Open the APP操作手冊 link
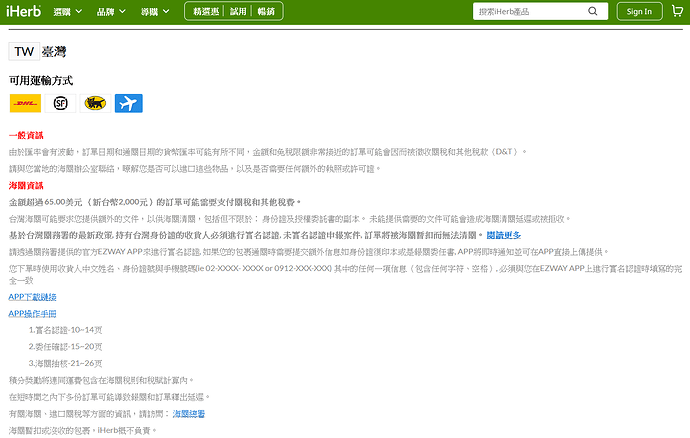 pyautogui.click(x=33, y=314)
